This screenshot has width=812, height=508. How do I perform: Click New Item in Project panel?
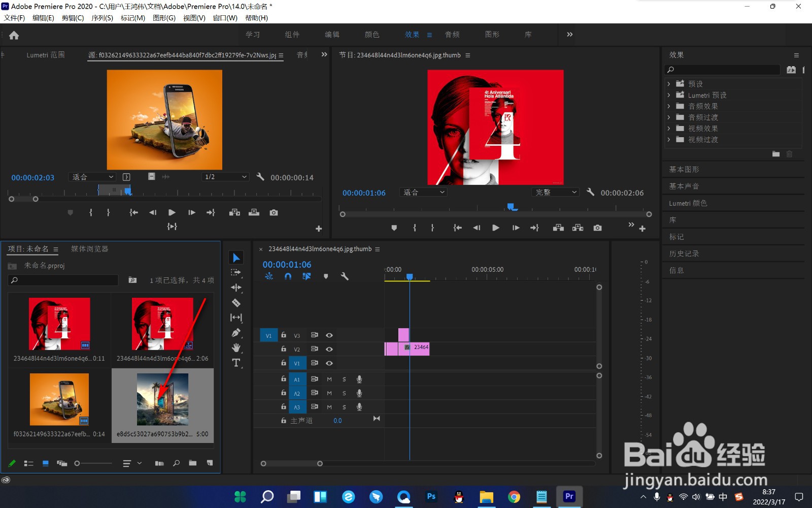click(x=210, y=463)
